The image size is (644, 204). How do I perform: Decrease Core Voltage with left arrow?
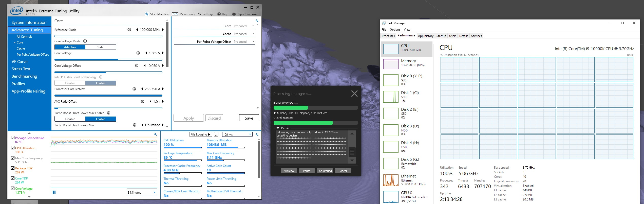click(146, 53)
